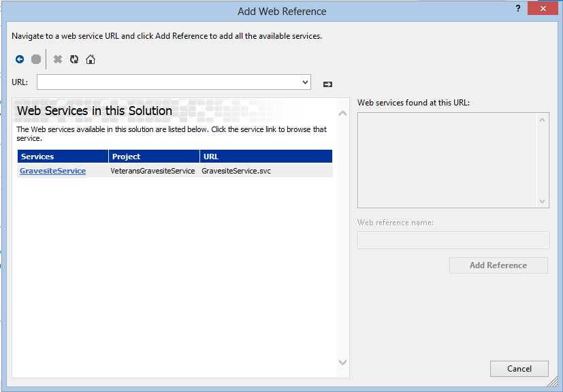Refresh the page with the Refresh icon
The image size is (563, 392).
click(74, 59)
